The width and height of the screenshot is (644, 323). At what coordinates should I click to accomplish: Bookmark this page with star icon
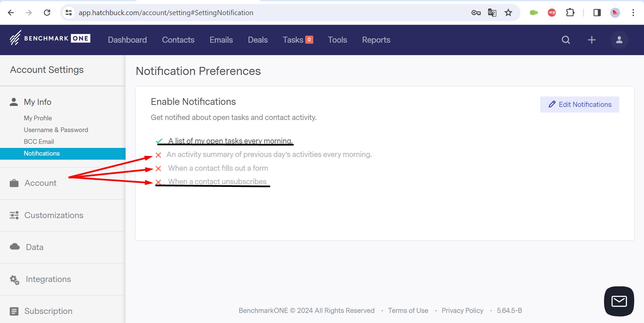[508, 13]
